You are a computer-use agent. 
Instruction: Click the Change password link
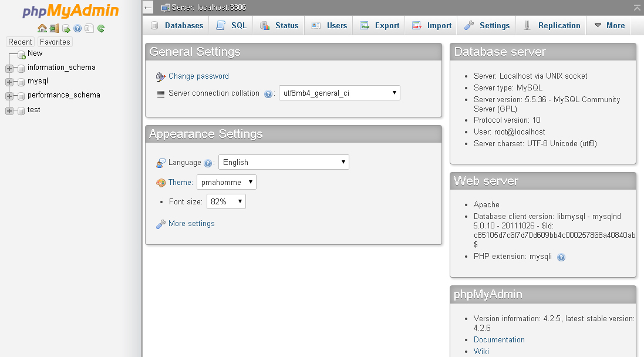click(x=198, y=76)
